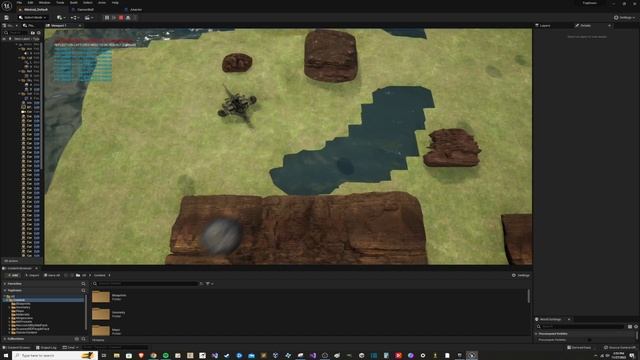The height and width of the screenshot is (360, 640).
Task: Open the Window menu
Action: click(44, 2)
